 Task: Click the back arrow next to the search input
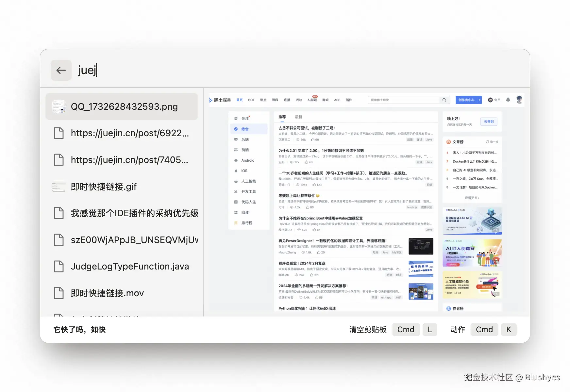click(x=61, y=70)
